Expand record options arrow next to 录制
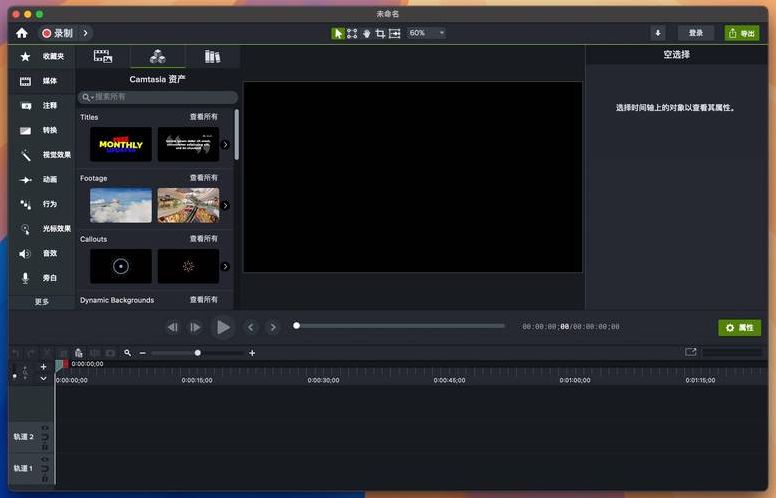Viewport: 776px width, 498px height. click(86, 33)
